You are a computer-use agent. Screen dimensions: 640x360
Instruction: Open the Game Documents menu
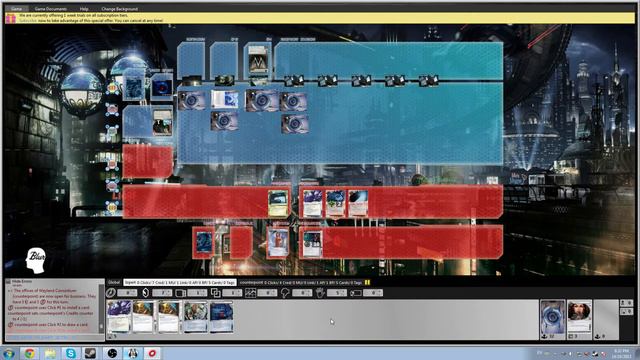click(51, 9)
